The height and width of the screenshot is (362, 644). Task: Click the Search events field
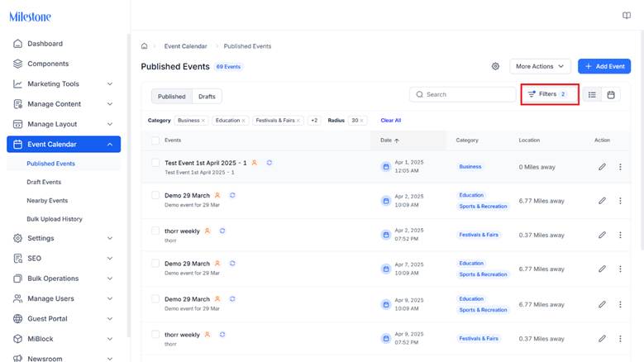(463, 94)
